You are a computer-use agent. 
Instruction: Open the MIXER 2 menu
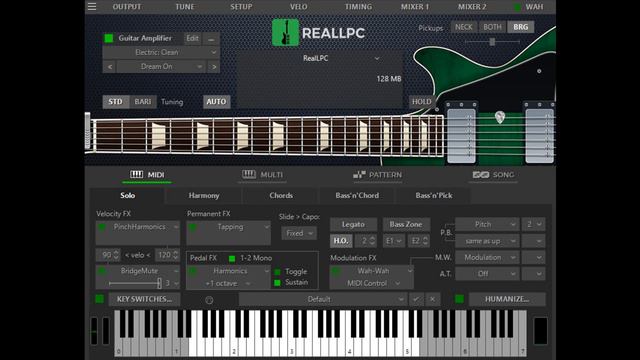(x=472, y=7)
